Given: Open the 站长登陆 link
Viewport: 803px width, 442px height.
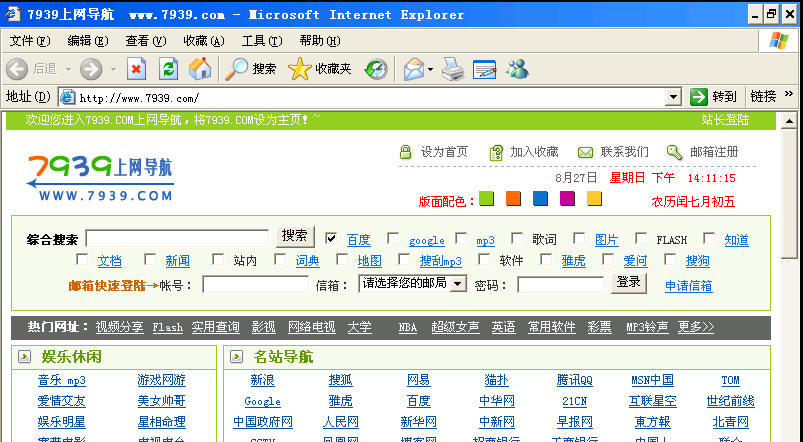Looking at the screenshot, I should tap(725, 120).
